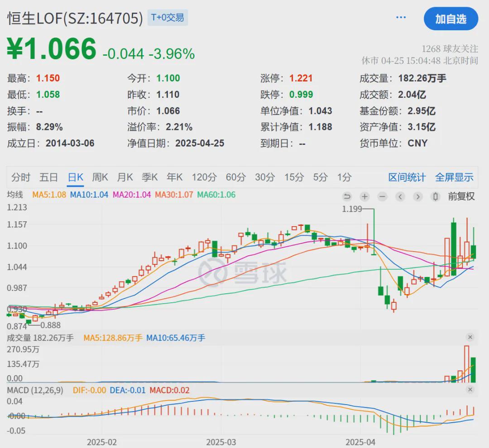Screen dimensions: 489x448
Task: Choose the 60分 interval tab
Action: (x=236, y=177)
